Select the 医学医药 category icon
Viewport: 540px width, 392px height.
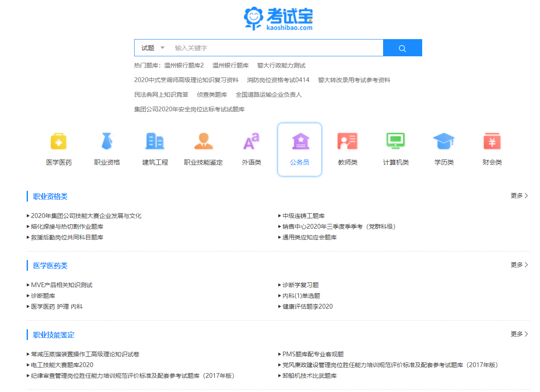58,141
